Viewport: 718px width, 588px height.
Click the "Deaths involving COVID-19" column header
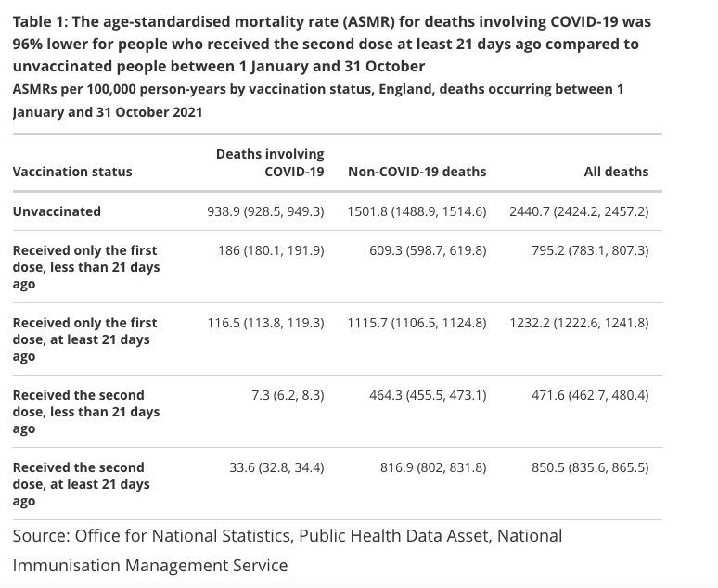[x=270, y=162]
